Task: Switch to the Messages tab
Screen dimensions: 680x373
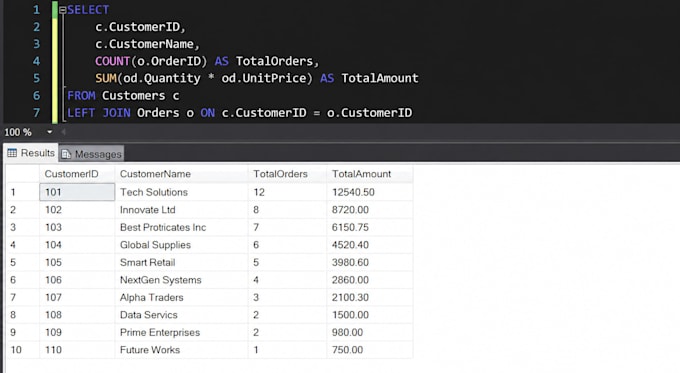Action: (91, 154)
